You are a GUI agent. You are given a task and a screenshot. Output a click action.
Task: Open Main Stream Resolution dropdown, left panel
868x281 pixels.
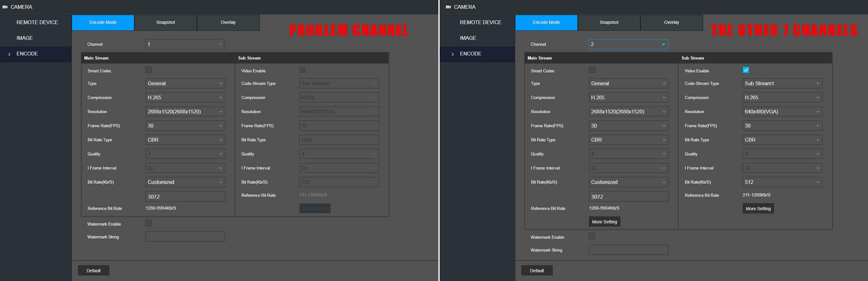185,112
